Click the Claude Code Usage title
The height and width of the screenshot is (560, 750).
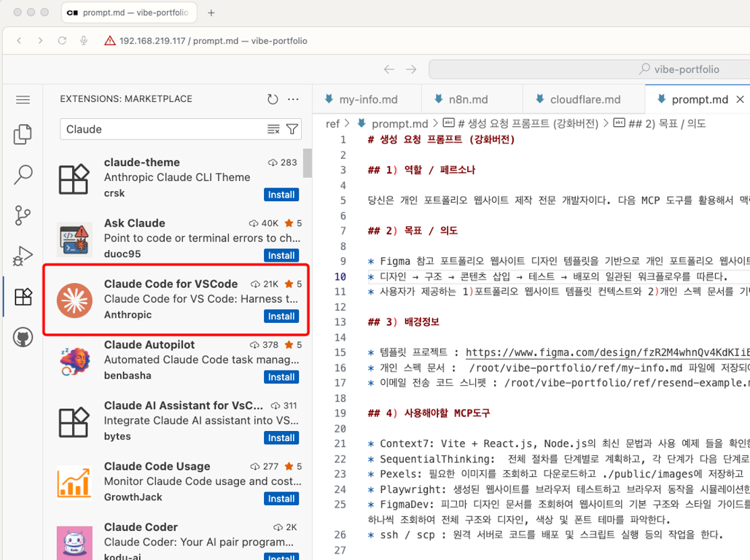coord(157,466)
